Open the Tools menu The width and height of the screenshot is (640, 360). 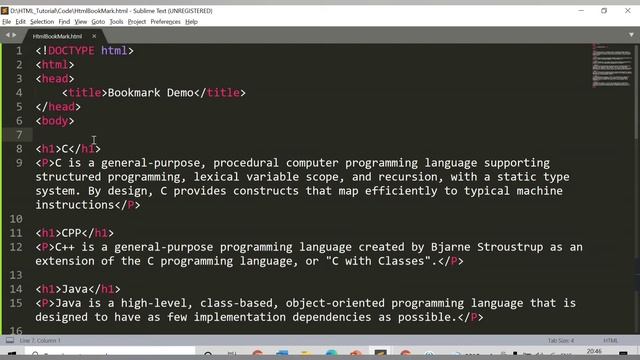coord(116,22)
